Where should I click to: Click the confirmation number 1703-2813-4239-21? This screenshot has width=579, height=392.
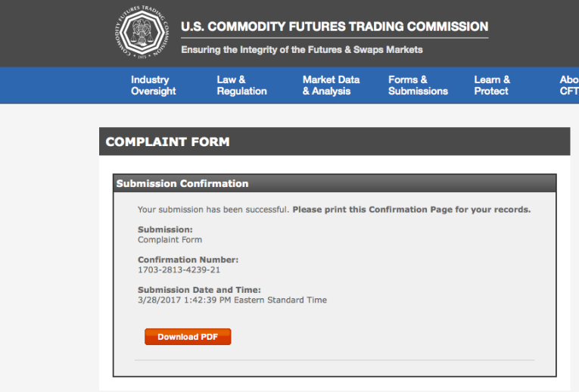(179, 269)
